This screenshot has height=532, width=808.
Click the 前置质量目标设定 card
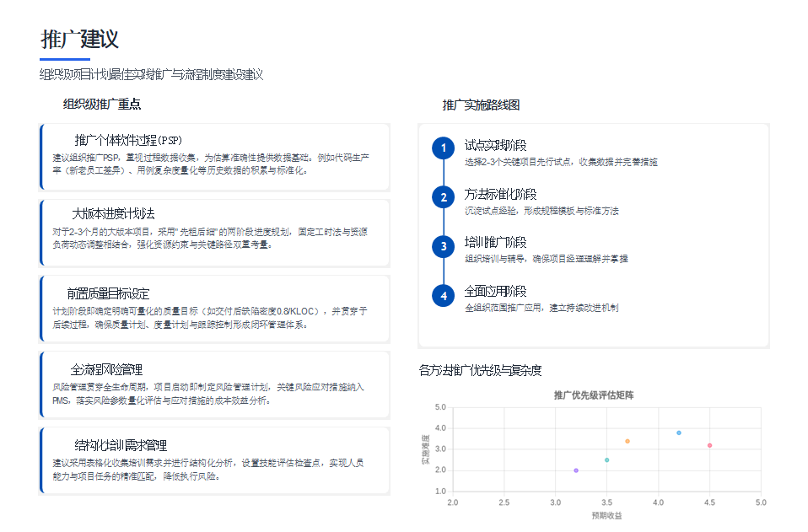tap(213, 306)
